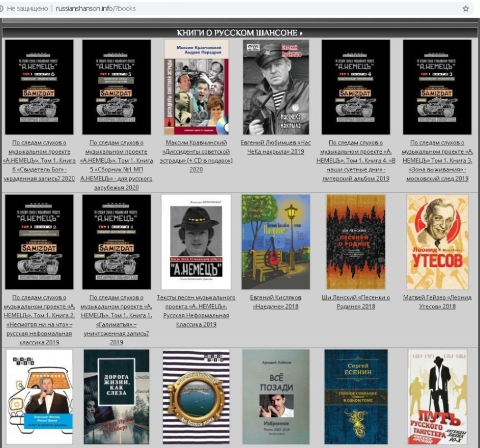Open the Сергей Есенин book cover
The image size is (480, 448).
click(356, 397)
